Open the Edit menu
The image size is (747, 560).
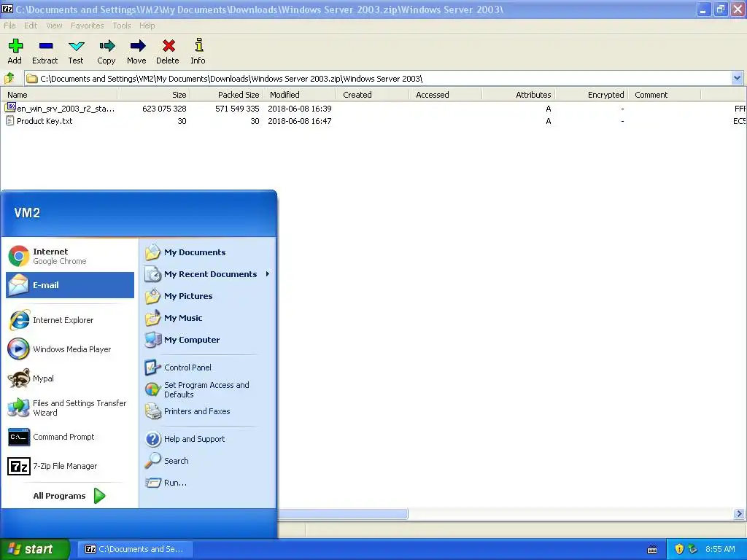pos(31,26)
